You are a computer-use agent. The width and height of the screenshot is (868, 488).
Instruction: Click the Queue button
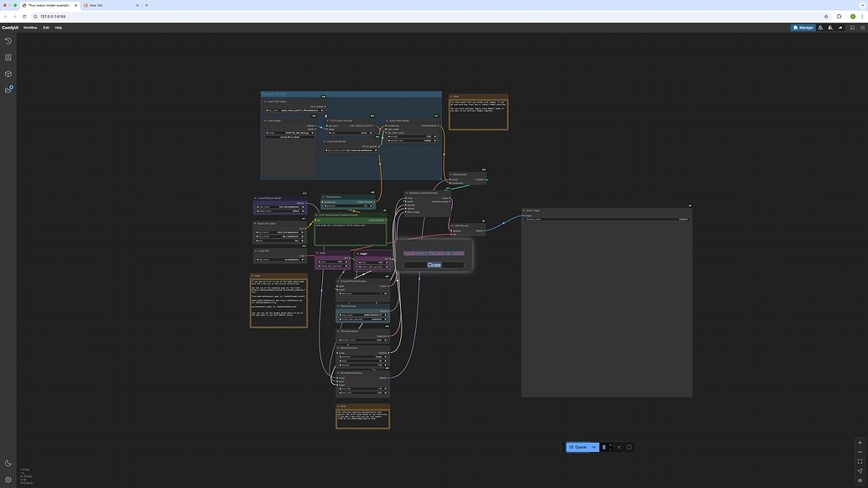click(x=578, y=447)
